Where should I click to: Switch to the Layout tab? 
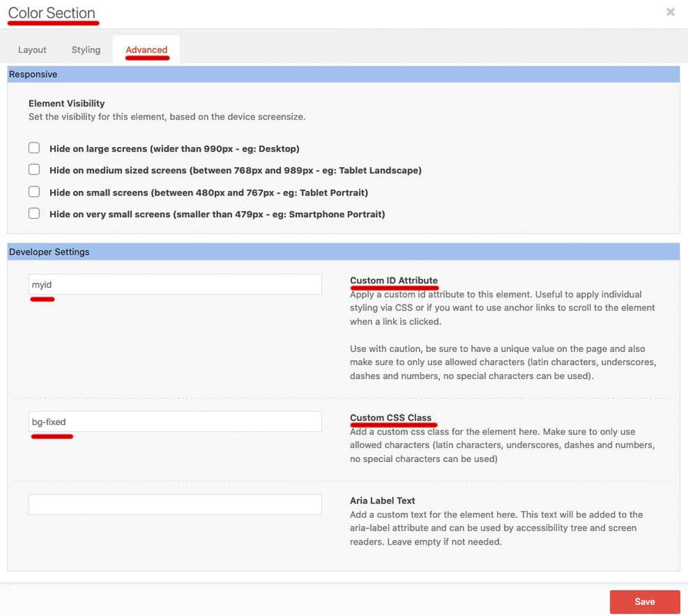click(32, 49)
